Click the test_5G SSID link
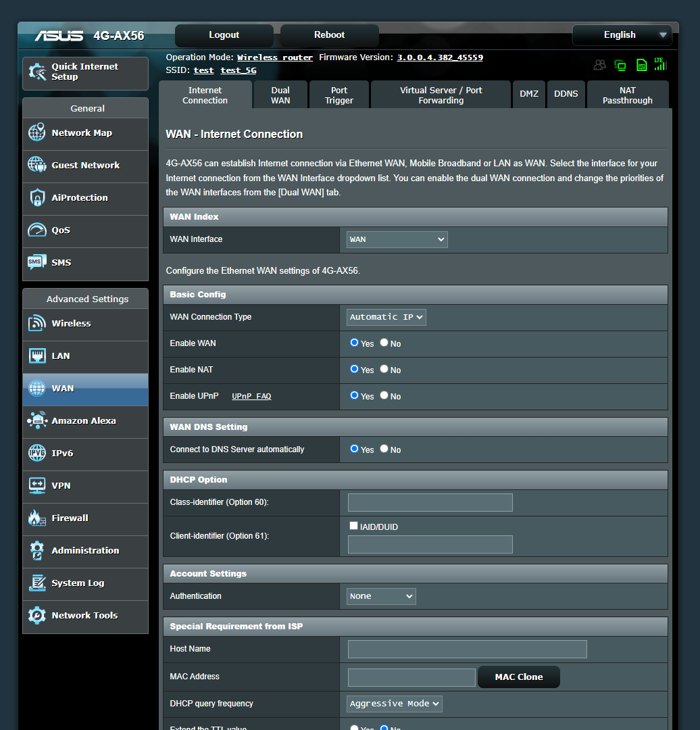Viewport: 700px width, 730px height. [x=239, y=70]
